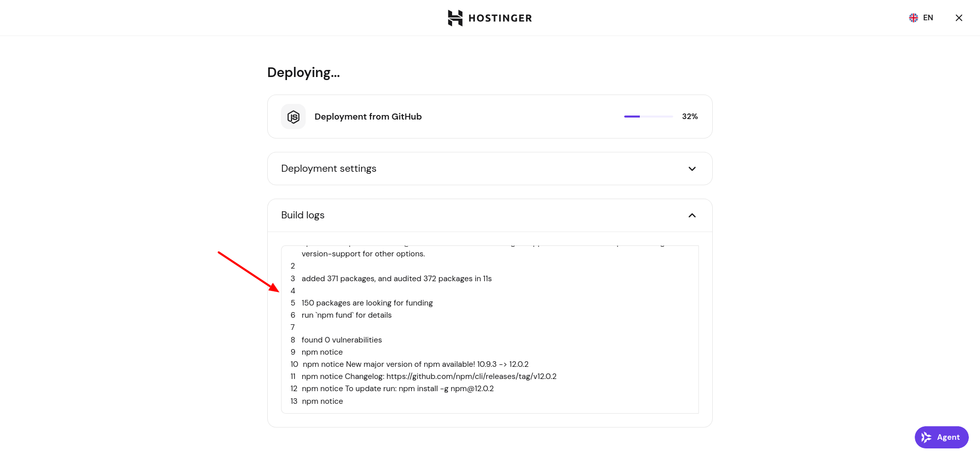This screenshot has height=455, width=980.
Task: Close the deployment page with the X
Action: pos(959,18)
